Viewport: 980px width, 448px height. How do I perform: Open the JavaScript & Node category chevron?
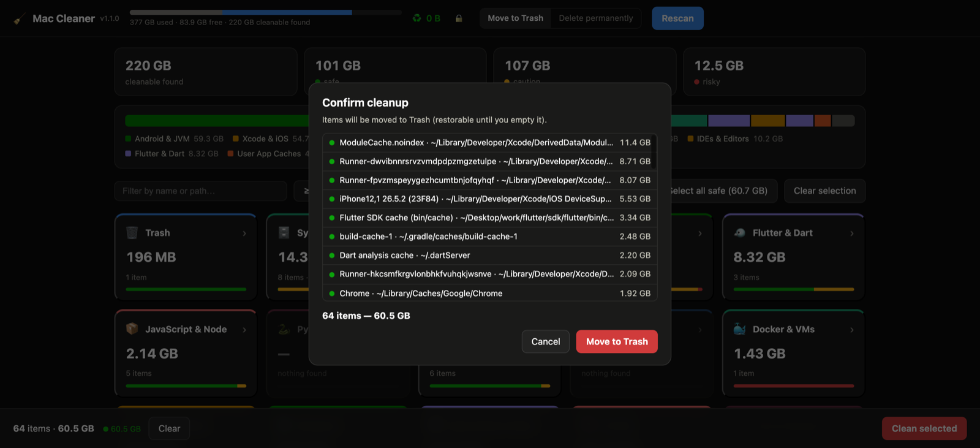pyautogui.click(x=244, y=330)
